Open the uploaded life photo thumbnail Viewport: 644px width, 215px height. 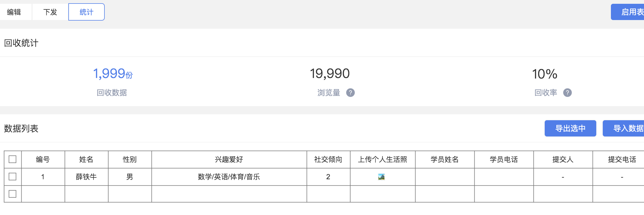[x=381, y=177]
